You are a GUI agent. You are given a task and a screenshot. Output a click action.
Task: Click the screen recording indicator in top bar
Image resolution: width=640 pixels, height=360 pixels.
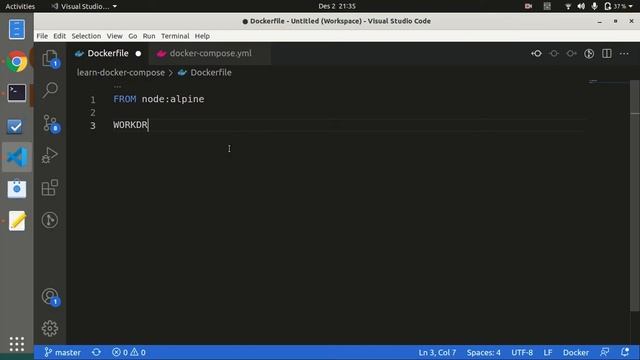click(x=528, y=6)
